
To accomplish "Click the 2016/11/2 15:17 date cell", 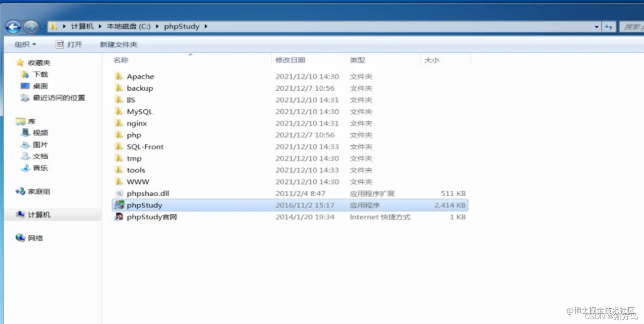I will pyautogui.click(x=305, y=205).
